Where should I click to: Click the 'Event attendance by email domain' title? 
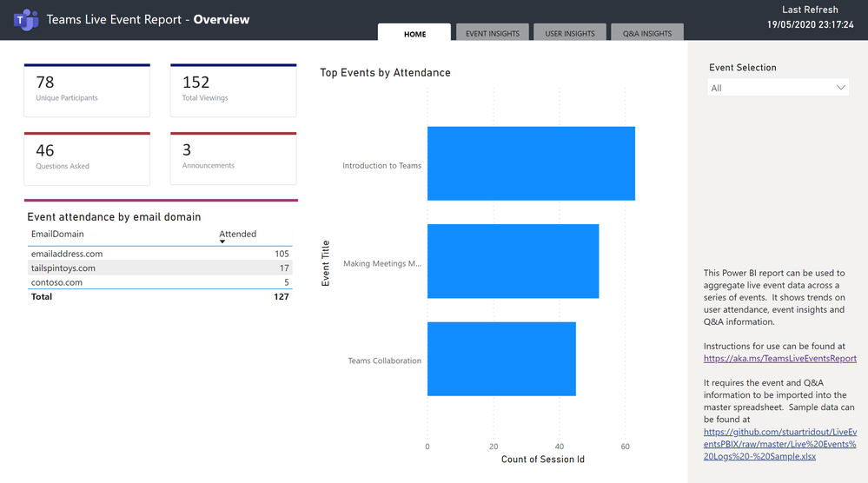tap(114, 217)
